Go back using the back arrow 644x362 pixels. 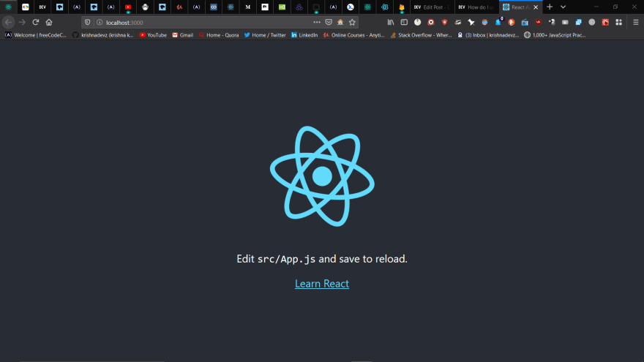click(x=8, y=22)
